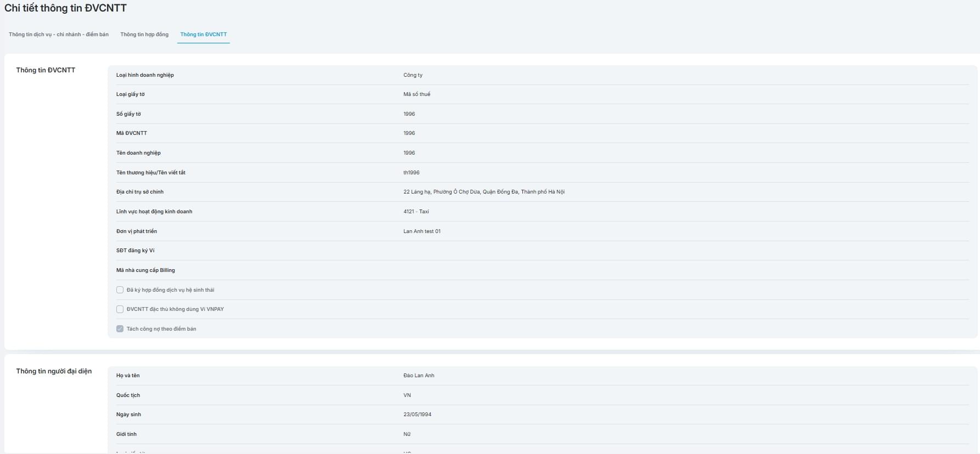Image resolution: width=980 pixels, height=454 pixels.
Task: Click the SĐT đăng ký Ví label
Action: click(135, 251)
